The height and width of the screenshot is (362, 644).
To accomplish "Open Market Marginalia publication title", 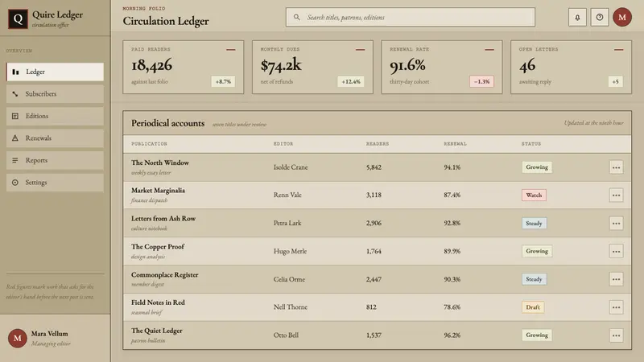I will (158, 191).
